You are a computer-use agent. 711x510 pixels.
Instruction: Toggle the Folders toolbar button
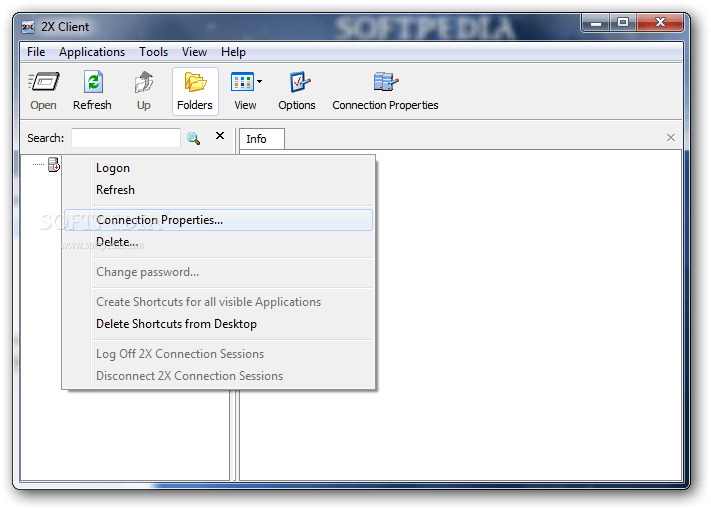195,91
